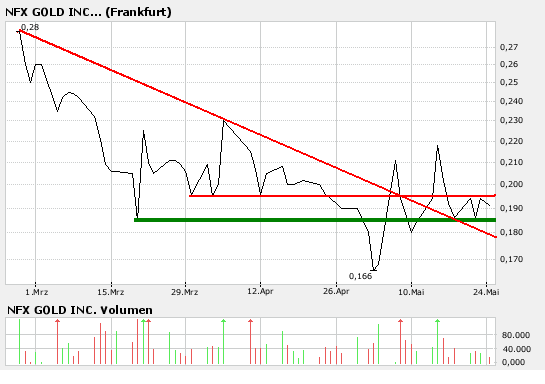Click the 0,200 price axis label
This screenshot has width=545, height=384.
coord(511,184)
